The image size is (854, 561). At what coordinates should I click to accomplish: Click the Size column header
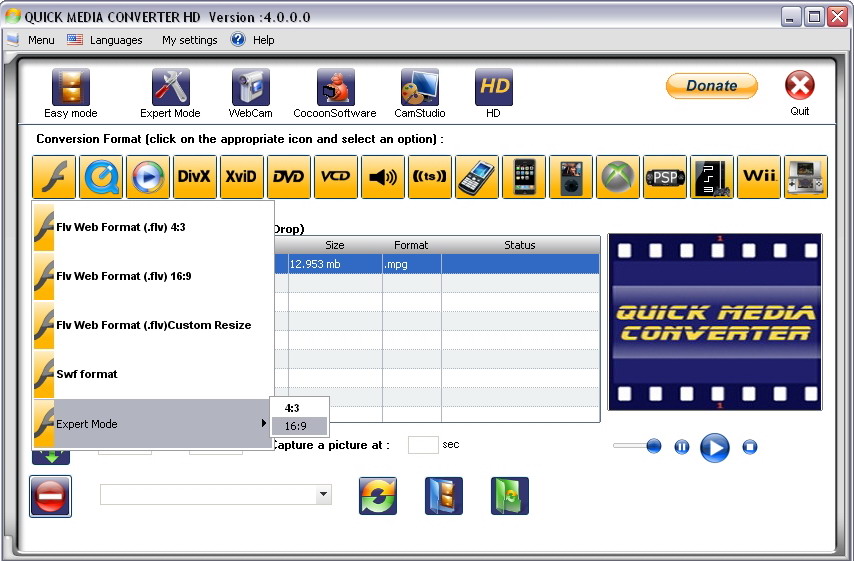point(335,245)
